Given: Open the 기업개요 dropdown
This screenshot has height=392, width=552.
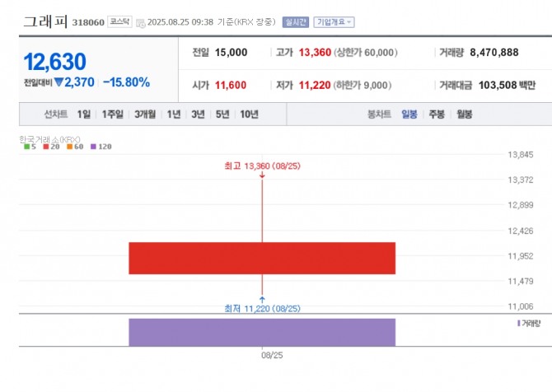Looking at the screenshot, I should tap(334, 22).
